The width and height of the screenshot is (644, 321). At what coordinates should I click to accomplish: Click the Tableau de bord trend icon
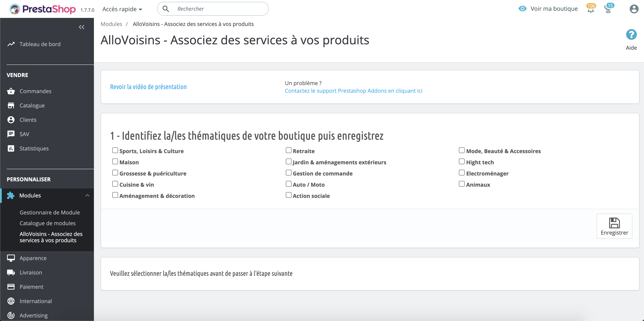(x=11, y=44)
